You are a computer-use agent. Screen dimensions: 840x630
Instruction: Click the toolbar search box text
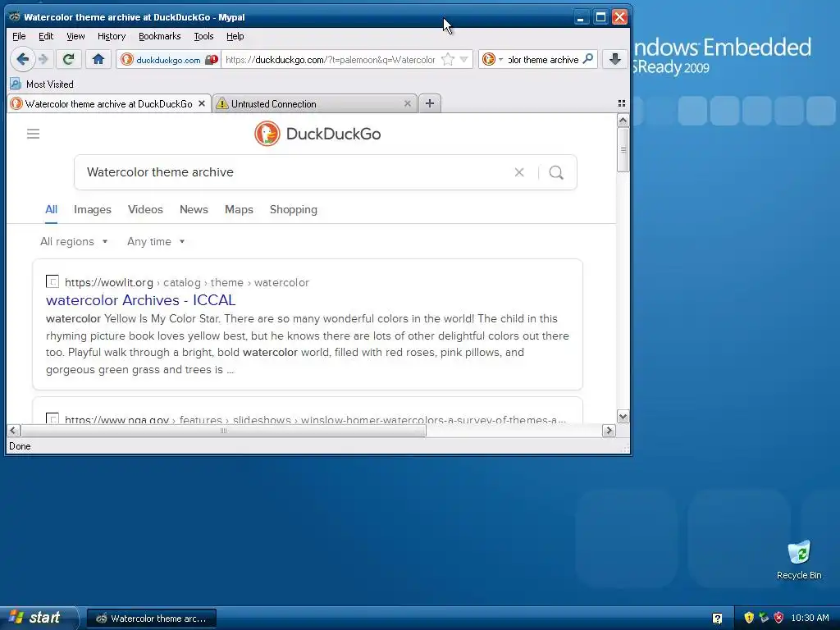543,59
